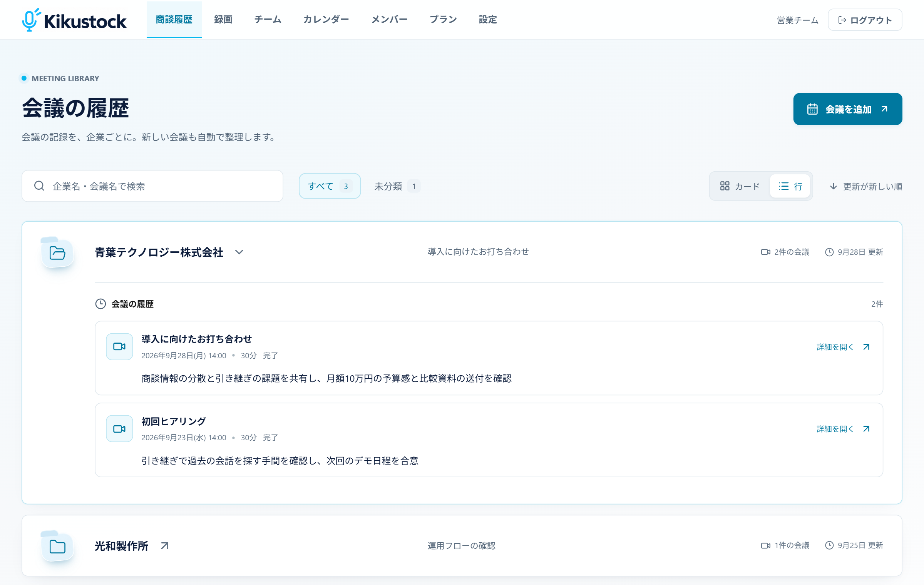Screen dimensions: 924x585
Task: Open the プラン tab
Action: (x=443, y=20)
